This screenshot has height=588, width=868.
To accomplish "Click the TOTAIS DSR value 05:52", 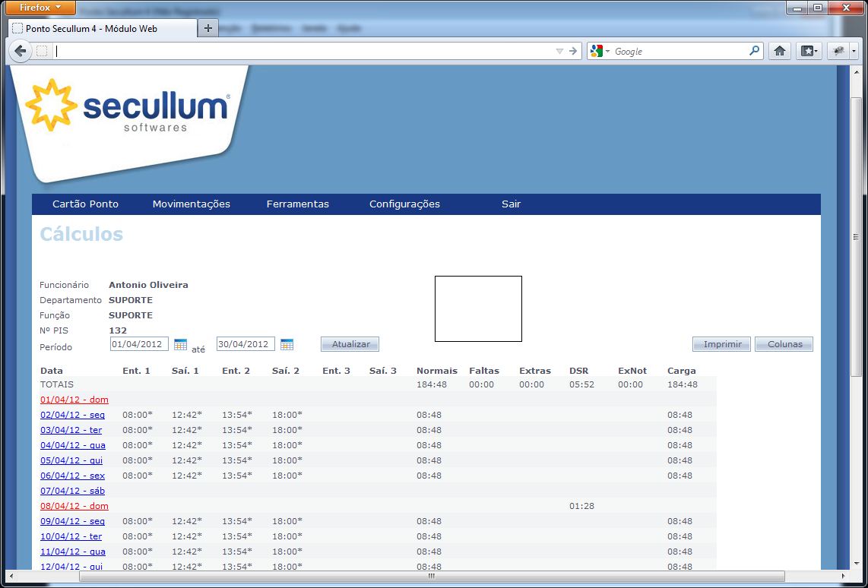I will (x=581, y=384).
